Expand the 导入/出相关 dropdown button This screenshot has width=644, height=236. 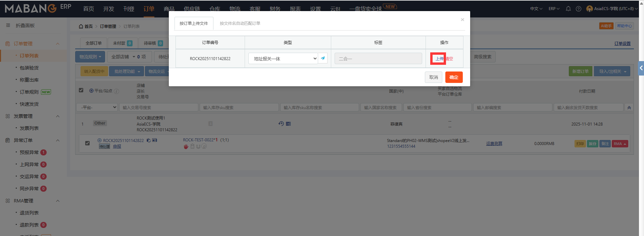click(612, 72)
